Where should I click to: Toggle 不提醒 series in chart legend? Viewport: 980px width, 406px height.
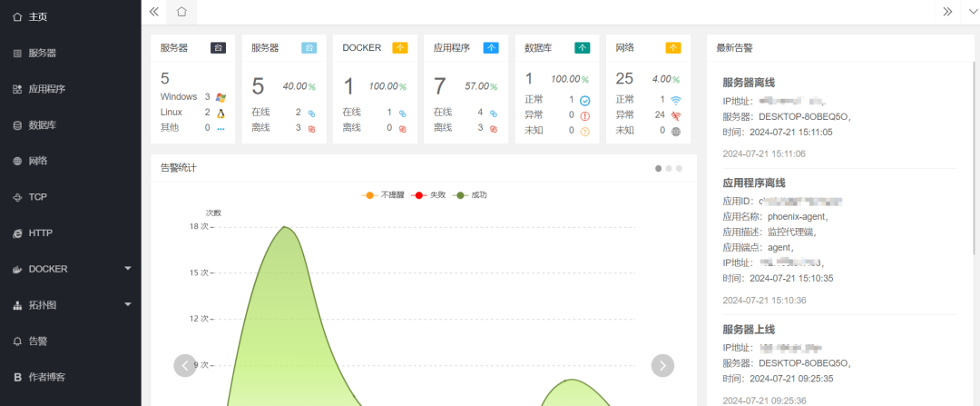coord(383,195)
